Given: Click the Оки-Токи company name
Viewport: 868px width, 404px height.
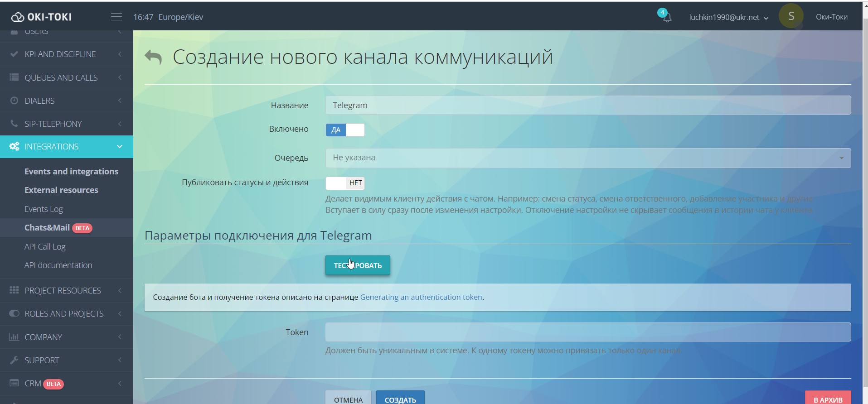Looking at the screenshot, I should (831, 17).
